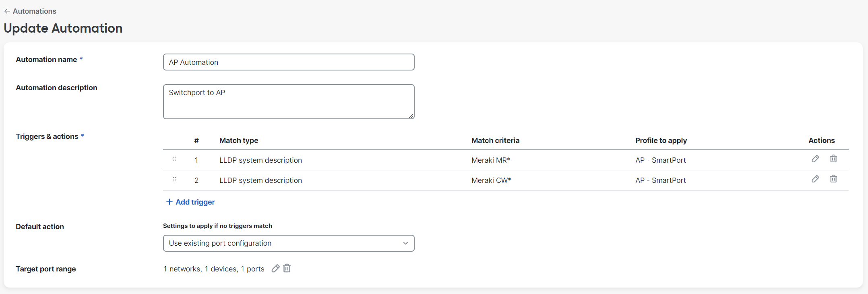Screen dimensions: 868x294
Task: Click the back arrow beside Automations
Action: click(7, 11)
